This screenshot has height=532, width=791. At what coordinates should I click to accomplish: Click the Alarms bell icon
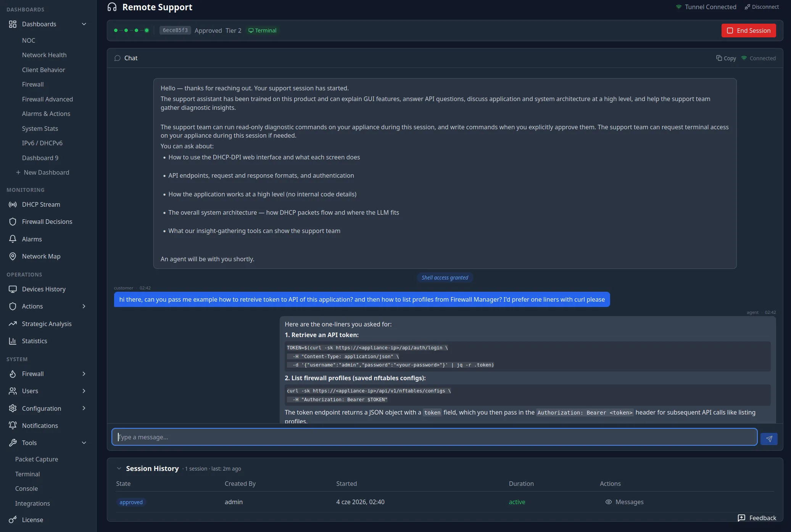click(x=13, y=239)
